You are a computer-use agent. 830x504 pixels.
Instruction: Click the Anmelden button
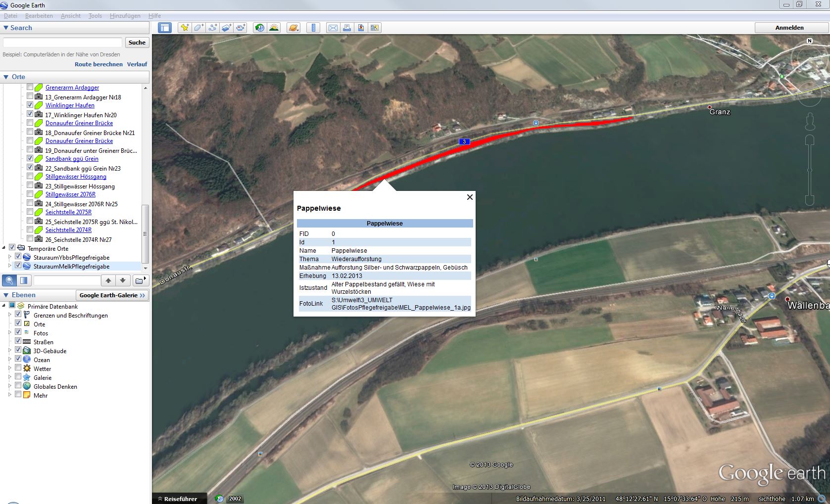789,28
